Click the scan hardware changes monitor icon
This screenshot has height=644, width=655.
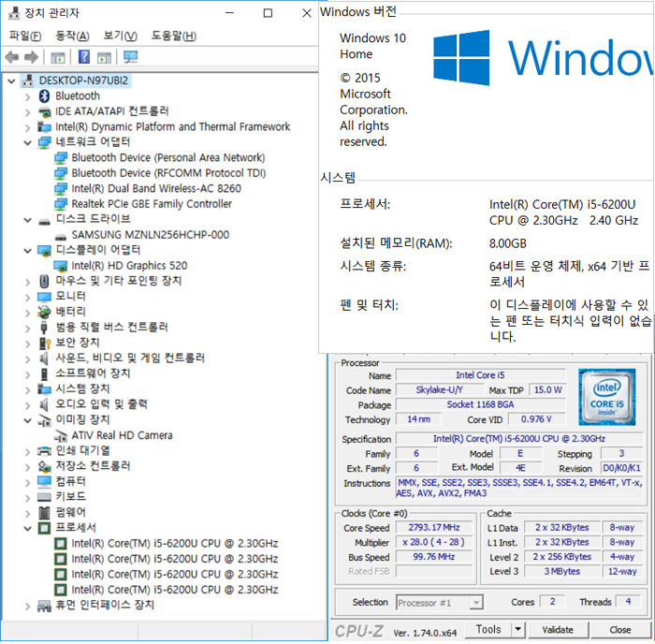[x=131, y=57]
